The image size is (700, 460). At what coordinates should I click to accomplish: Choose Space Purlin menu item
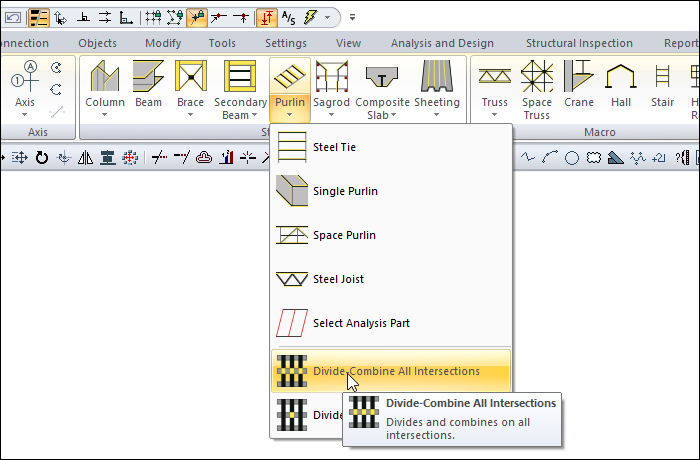pyautogui.click(x=391, y=235)
